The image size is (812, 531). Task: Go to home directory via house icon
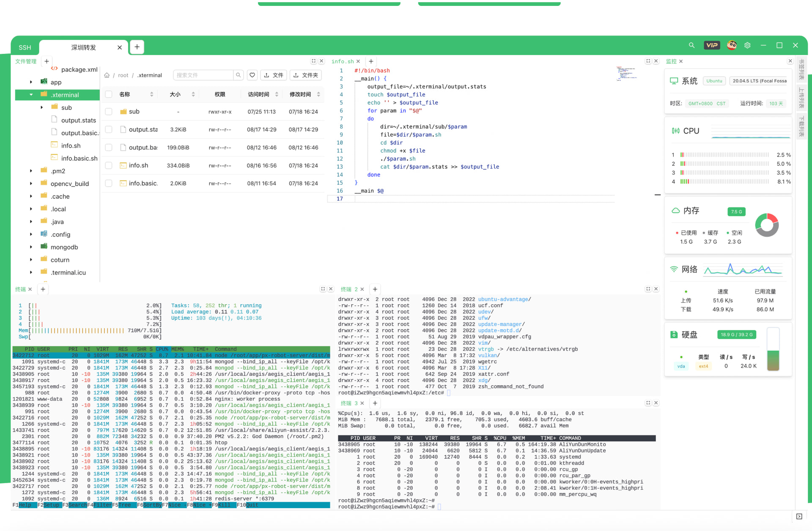[107, 75]
